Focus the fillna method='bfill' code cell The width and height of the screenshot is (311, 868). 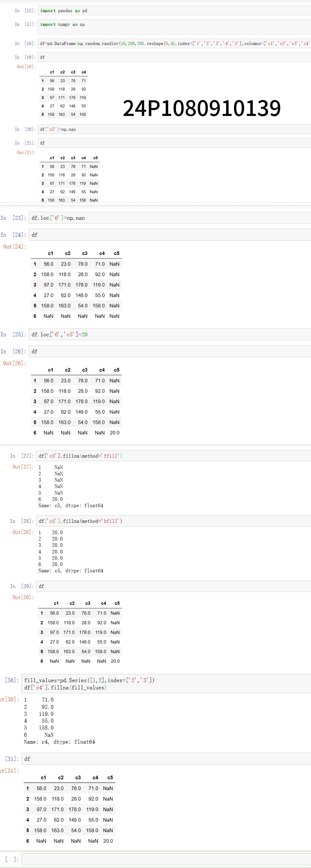click(173, 521)
